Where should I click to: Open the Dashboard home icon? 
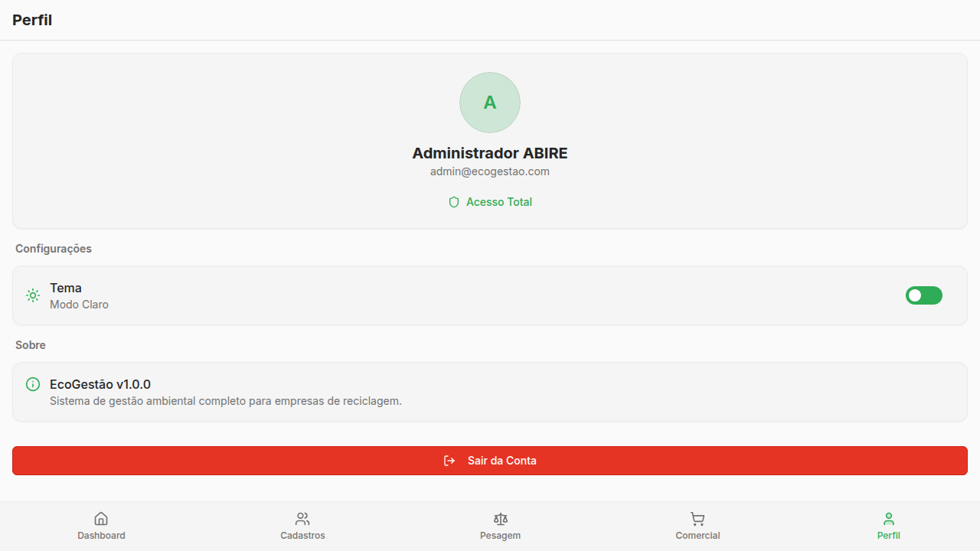pos(101,519)
